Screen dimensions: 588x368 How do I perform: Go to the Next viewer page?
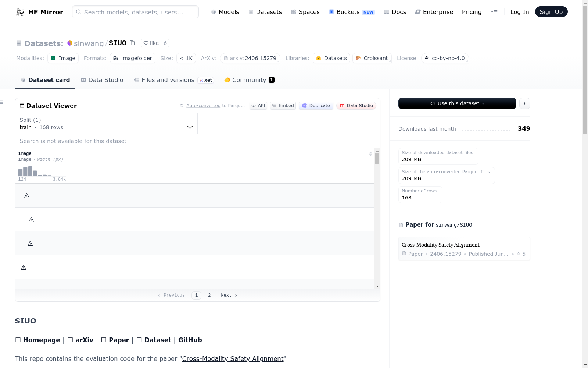(229, 295)
